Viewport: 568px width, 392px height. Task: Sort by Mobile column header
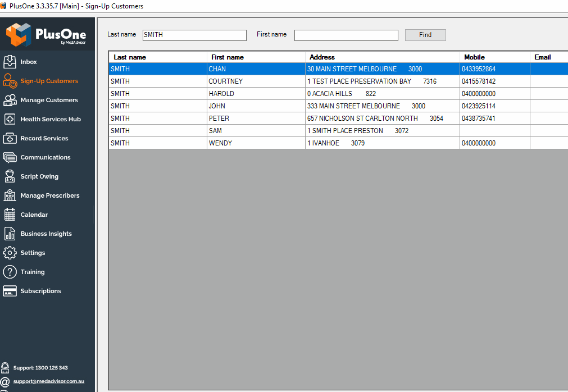[x=494, y=57]
